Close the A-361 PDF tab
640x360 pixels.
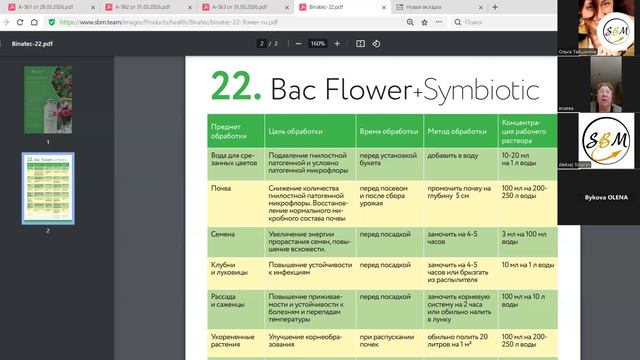93,7
